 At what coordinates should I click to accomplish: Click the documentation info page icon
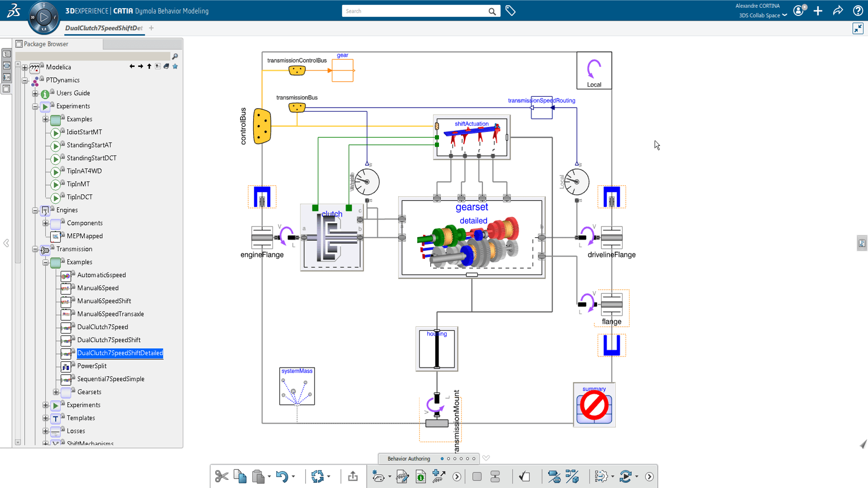pos(420,476)
